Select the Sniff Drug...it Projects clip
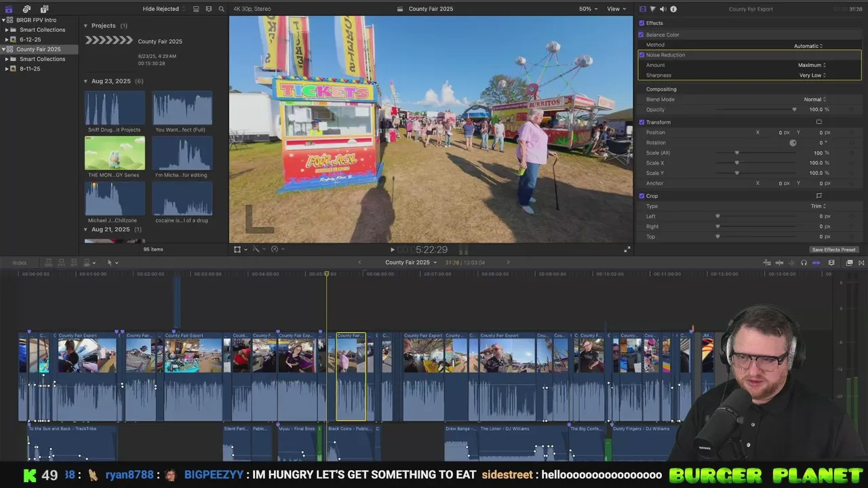 pos(115,108)
